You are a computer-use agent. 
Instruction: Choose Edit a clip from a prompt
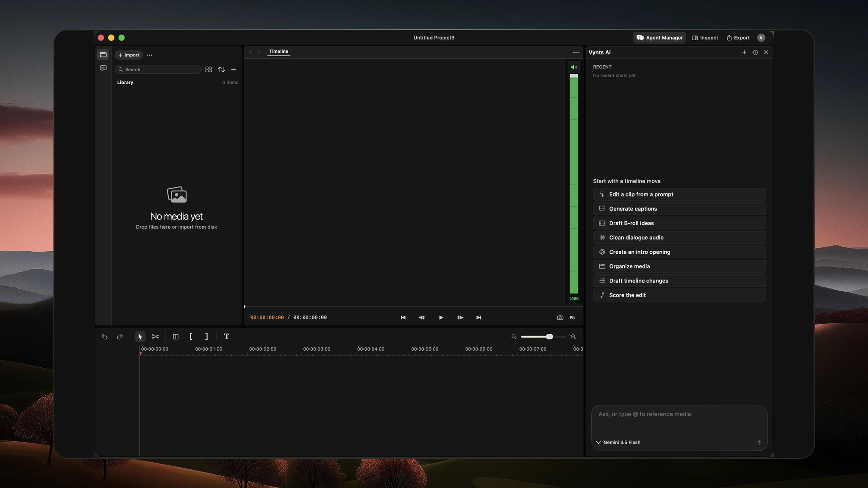tap(679, 194)
